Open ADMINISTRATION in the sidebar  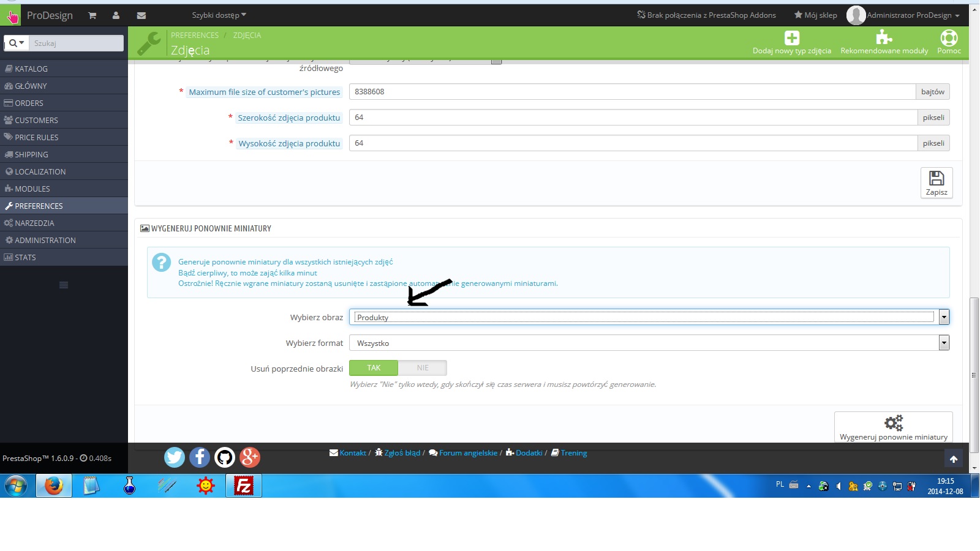click(x=64, y=240)
